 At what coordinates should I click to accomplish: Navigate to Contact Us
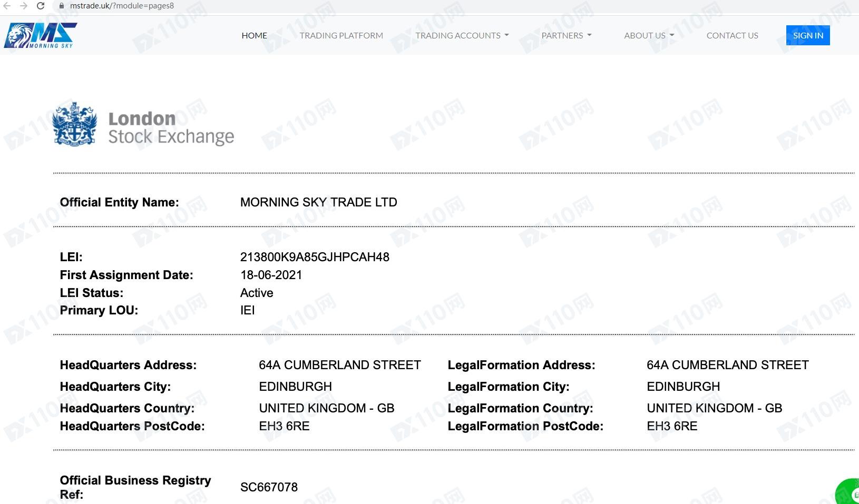click(732, 35)
